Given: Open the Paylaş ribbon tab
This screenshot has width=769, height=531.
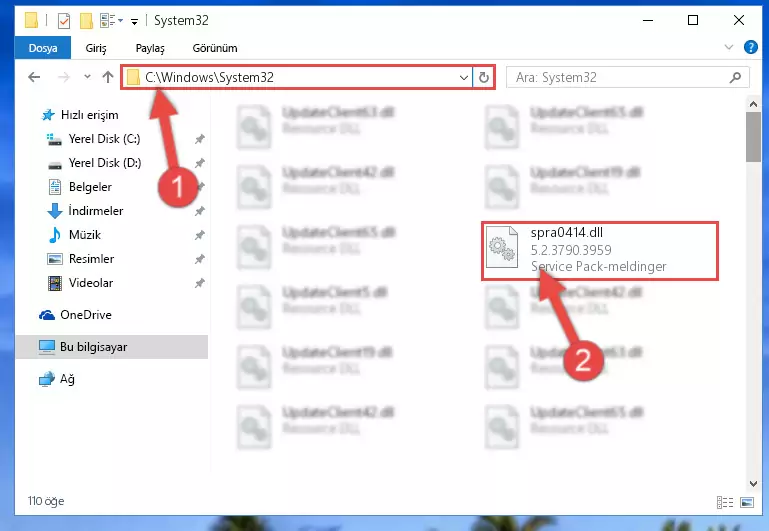Looking at the screenshot, I should click(150, 48).
